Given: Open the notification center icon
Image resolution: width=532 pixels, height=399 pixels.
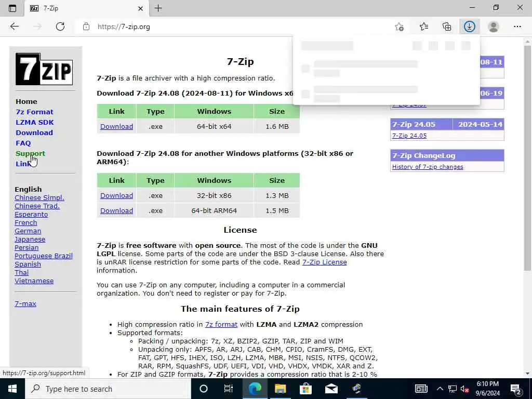Looking at the screenshot, I should pyautogui.click(x=516, y=389).
